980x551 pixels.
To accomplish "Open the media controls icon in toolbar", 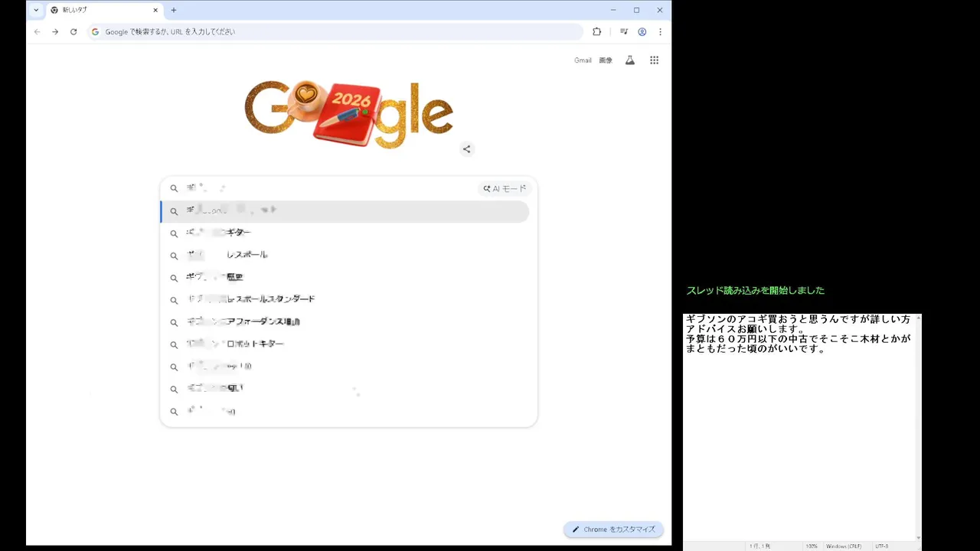I will pos(624,31).
